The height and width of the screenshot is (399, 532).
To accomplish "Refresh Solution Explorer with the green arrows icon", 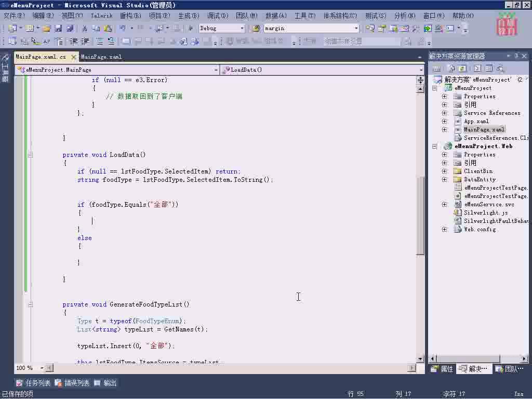I will tap(462, 69).
